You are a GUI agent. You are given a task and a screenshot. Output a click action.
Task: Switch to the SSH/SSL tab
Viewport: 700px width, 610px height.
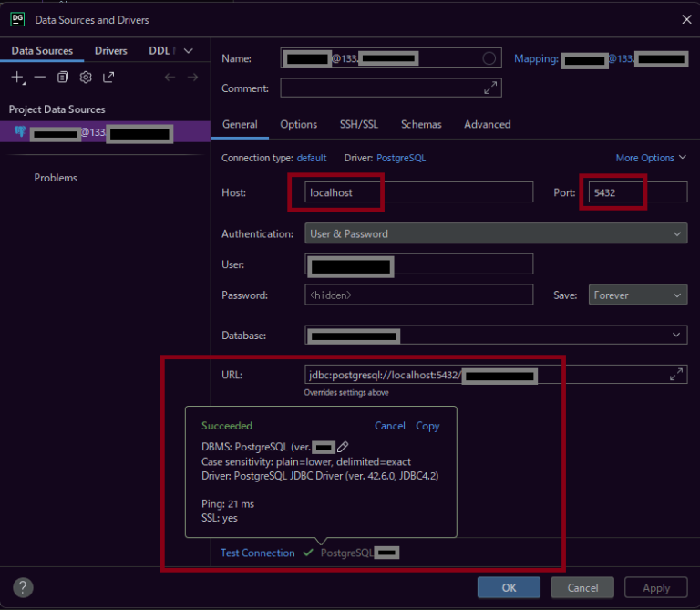[x=358, y=125]
